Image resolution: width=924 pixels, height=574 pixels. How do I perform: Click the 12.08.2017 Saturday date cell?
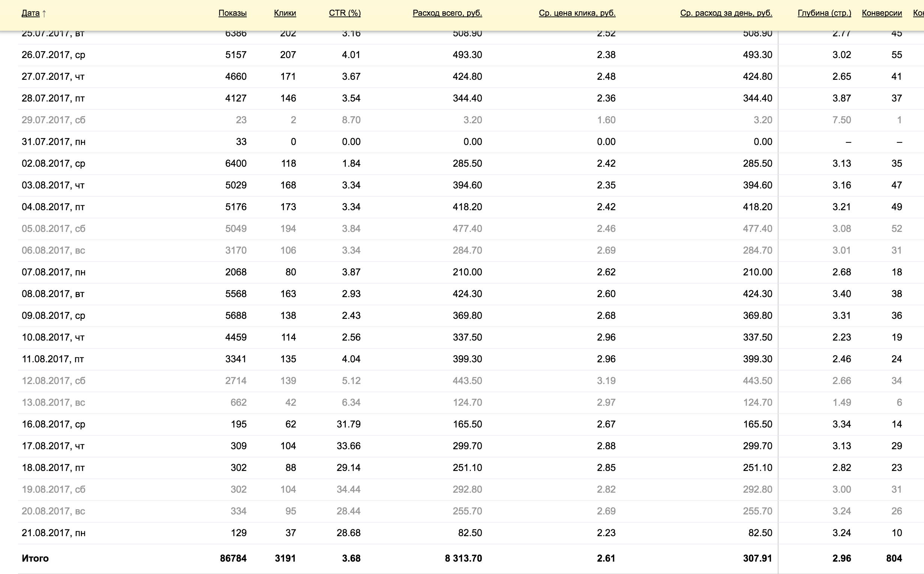point(53,380)
